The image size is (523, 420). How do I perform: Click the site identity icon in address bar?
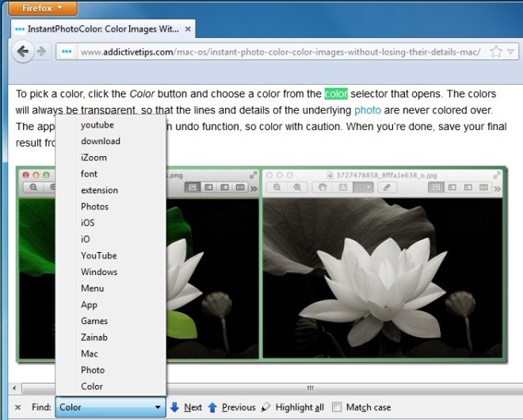pos(67,52)
